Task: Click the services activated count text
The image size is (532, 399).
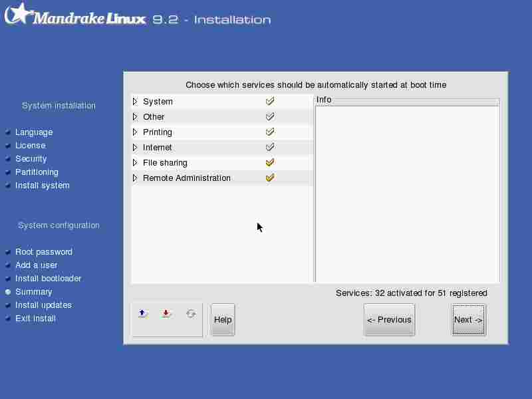Action: [x=411, y=293]
